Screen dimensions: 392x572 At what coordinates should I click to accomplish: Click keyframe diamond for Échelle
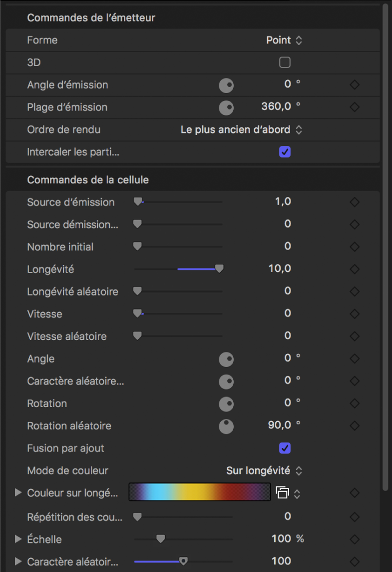(x=355, y=539)
